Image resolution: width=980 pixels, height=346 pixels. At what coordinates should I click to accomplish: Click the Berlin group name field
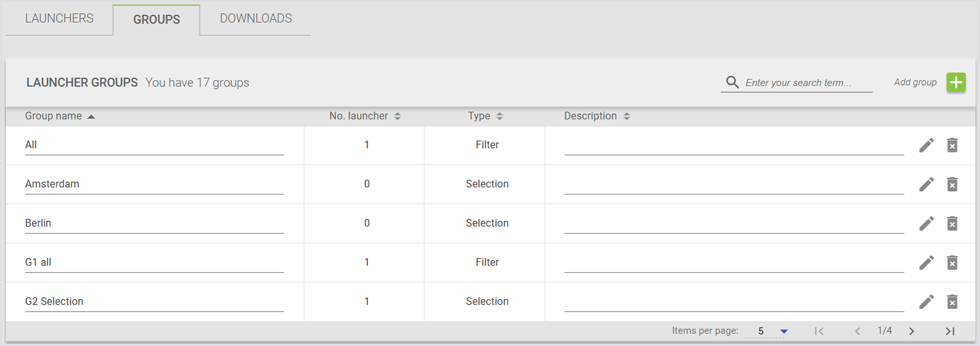pyautogui.click(x=154, y=223)
